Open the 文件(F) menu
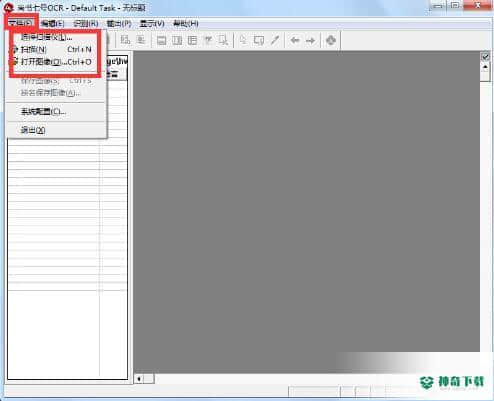The image size is (494, 401). click(x=20, y=23)
